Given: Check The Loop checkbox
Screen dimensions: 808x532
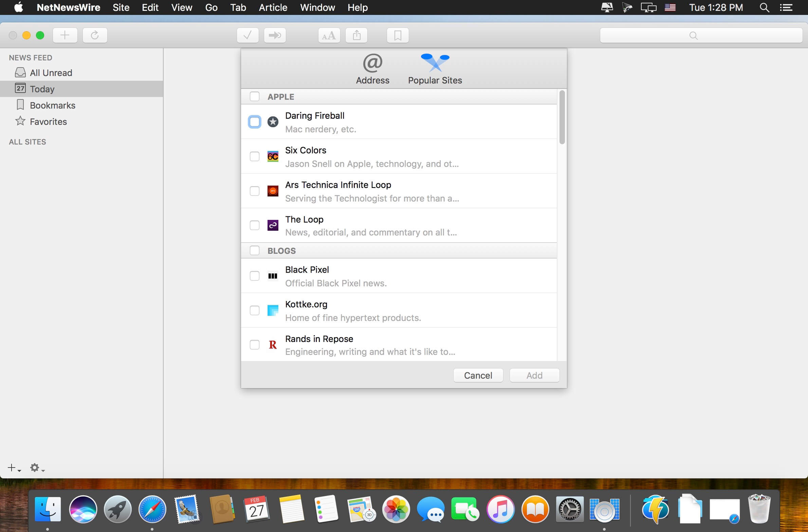Looking at the screenshot, I should click(255, 225).
